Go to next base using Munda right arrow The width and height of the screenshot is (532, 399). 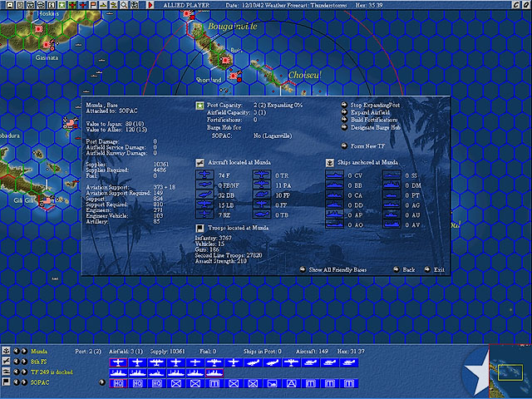(x=25, y=351)
